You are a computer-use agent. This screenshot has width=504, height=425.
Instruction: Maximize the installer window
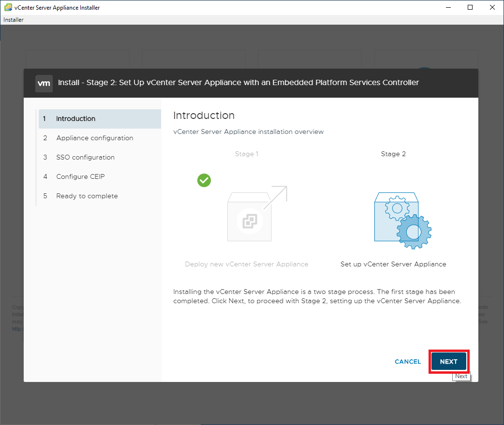tap(470, 7)
